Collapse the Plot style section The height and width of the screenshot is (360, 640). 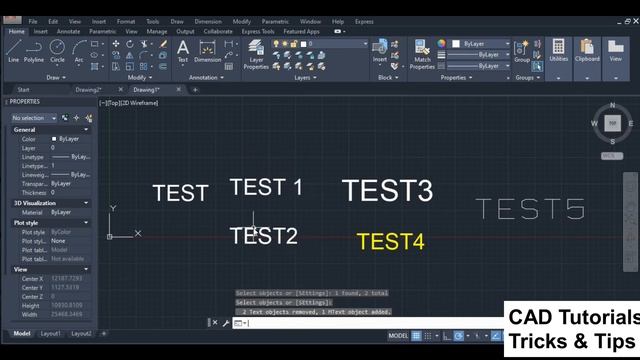(x=86, y=223)
